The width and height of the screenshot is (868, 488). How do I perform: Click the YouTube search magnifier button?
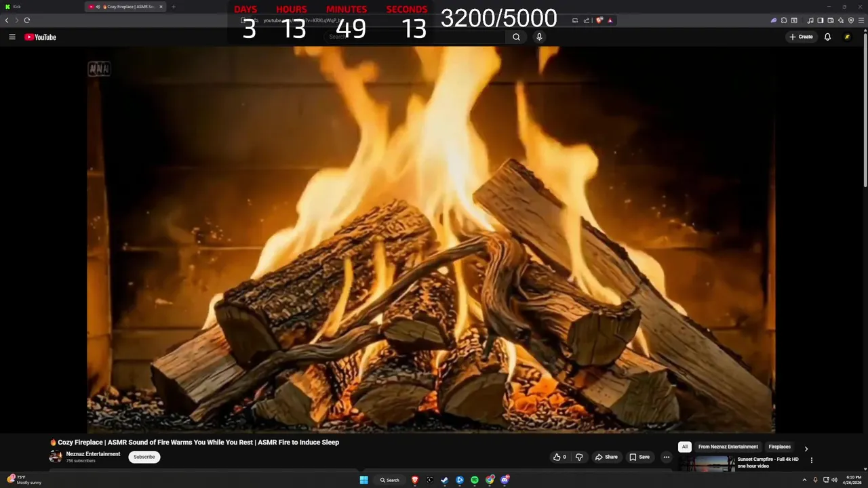click(516, 37)
